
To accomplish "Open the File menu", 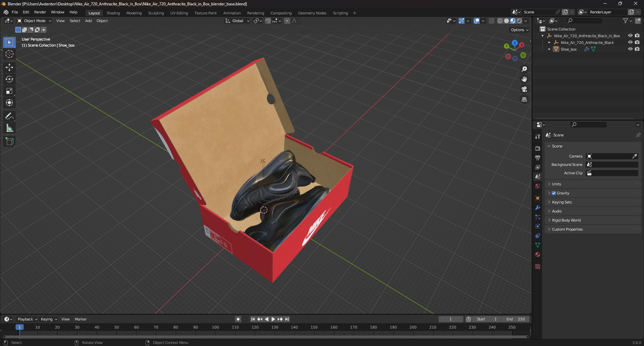I will click(x=15, y=12).
